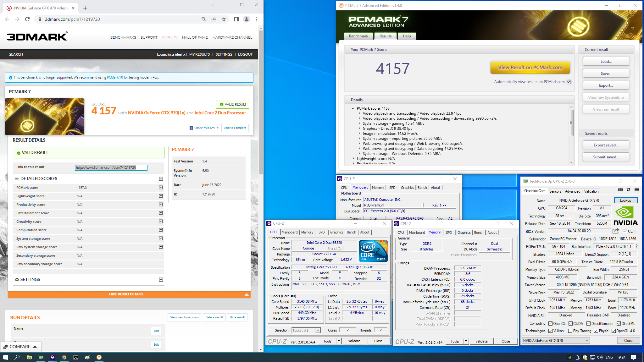Click the result link URL field

(x=111, y=167)
